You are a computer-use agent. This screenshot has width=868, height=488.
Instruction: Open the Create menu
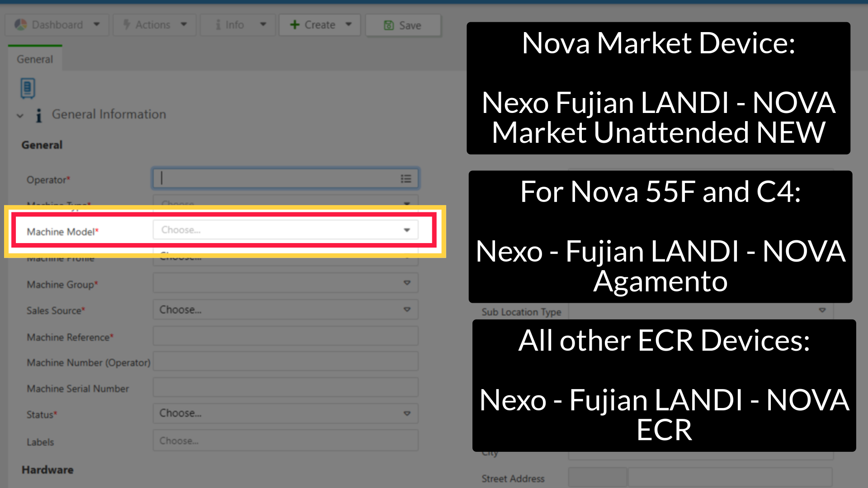click(x=320, y=25)
